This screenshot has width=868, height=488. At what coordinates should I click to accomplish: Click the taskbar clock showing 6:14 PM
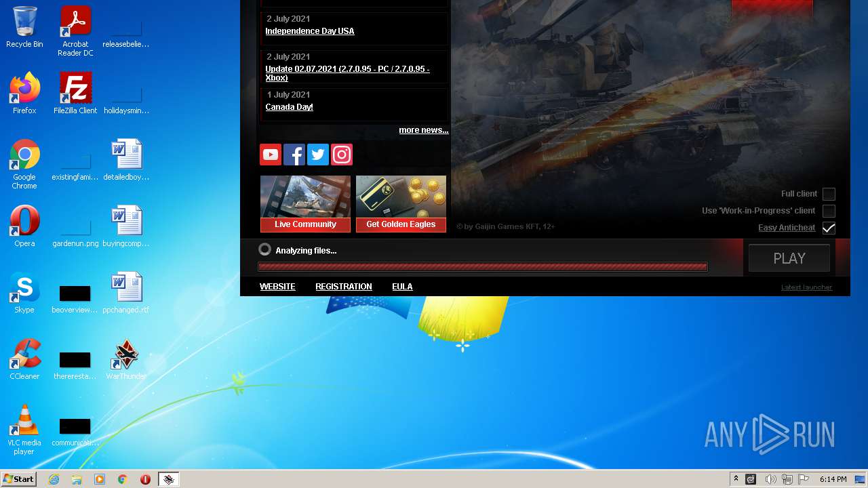(833, 479)
